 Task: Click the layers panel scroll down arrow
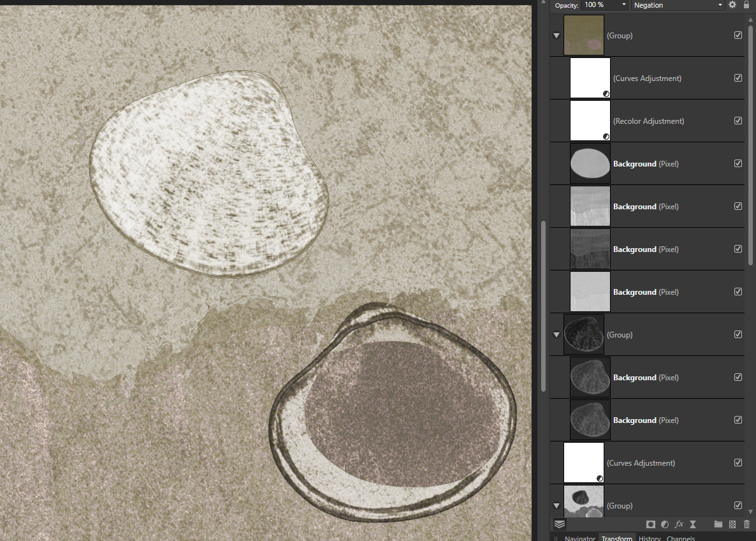[x=750, y=512]
